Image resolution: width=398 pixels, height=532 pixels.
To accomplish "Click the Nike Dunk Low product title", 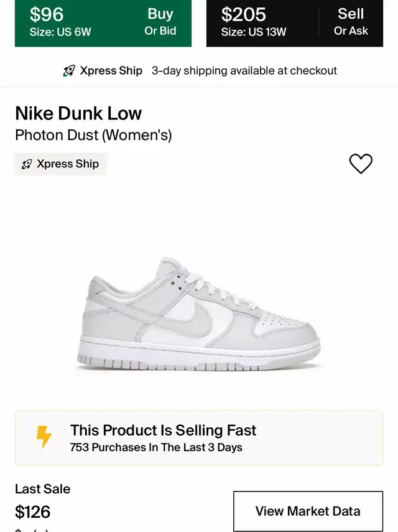I will tap(78, 113).
